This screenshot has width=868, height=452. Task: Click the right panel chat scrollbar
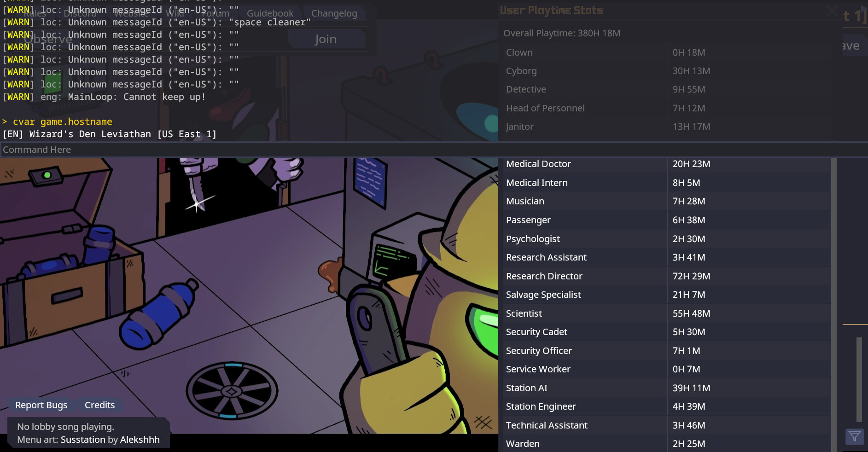pos(859,380)
